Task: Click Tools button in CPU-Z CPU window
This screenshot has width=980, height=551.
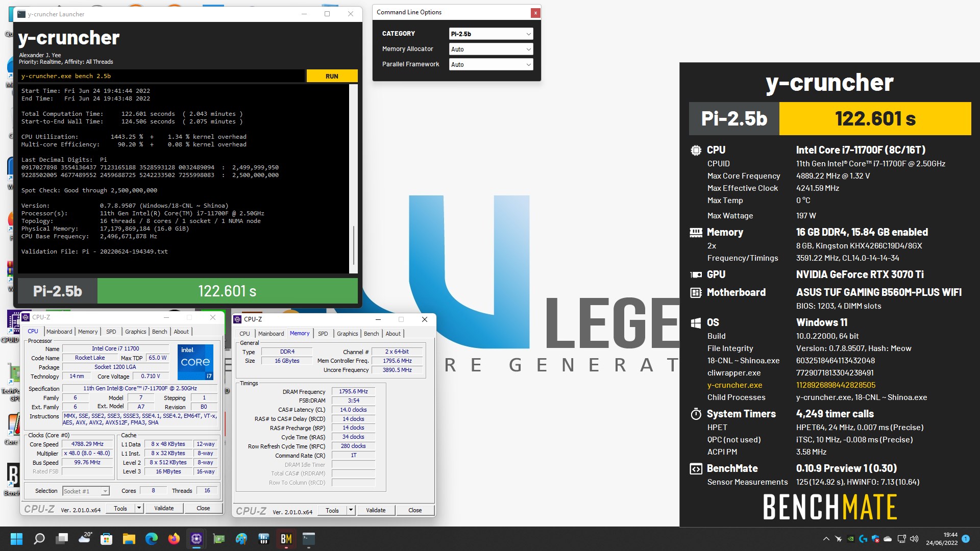Action: (120, 508)
